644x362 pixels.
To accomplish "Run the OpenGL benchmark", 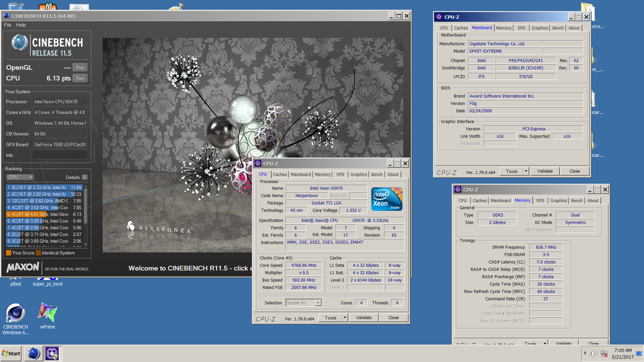I will (x=80, y=67).
